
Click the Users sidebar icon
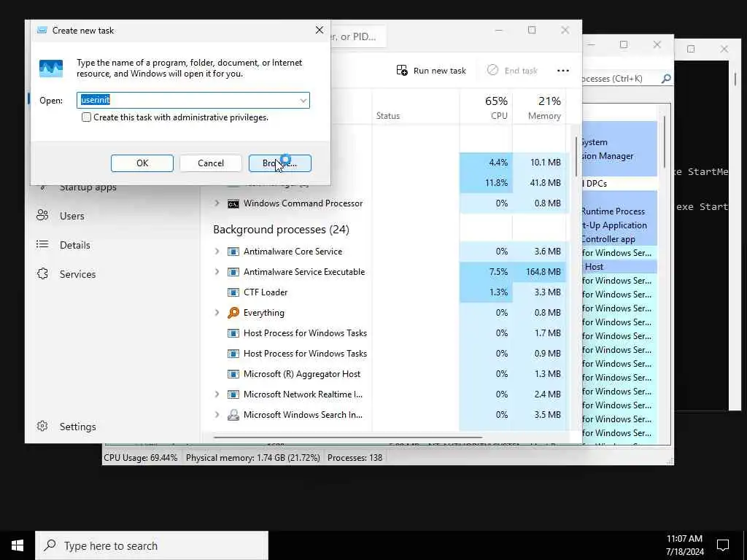(x=42, y=215)
